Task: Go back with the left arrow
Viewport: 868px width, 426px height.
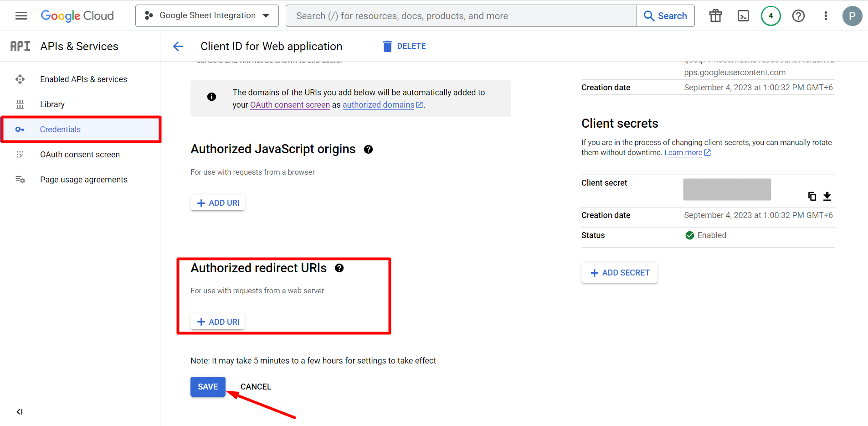Action: (x=178, y=46)
